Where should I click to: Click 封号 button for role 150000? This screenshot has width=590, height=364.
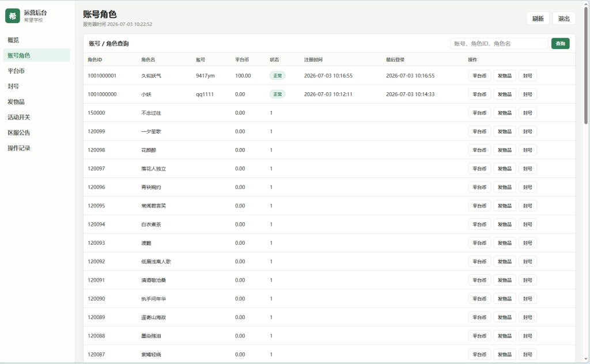point(528,113)
